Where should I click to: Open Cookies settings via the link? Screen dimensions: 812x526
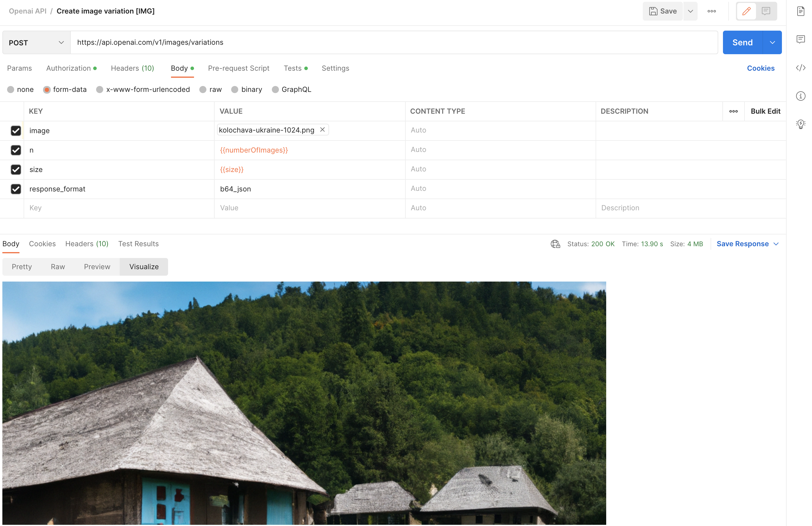760,68
